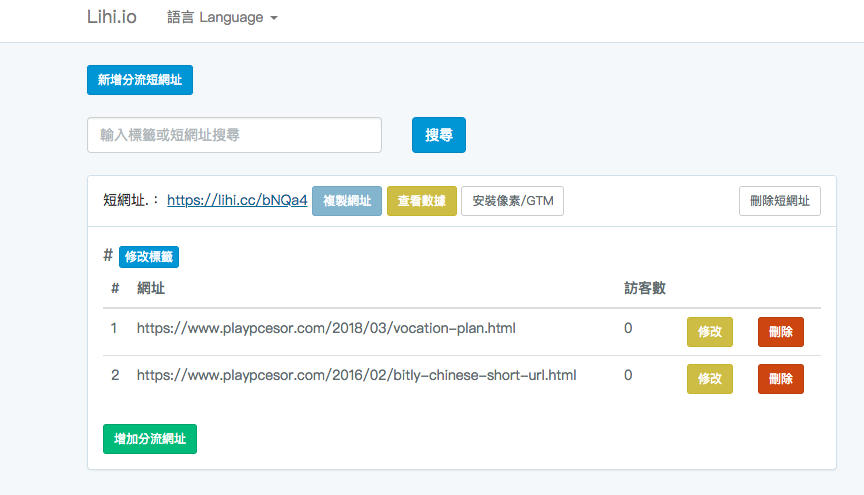Open 查看數據 to view statistics

coord(421,201)
